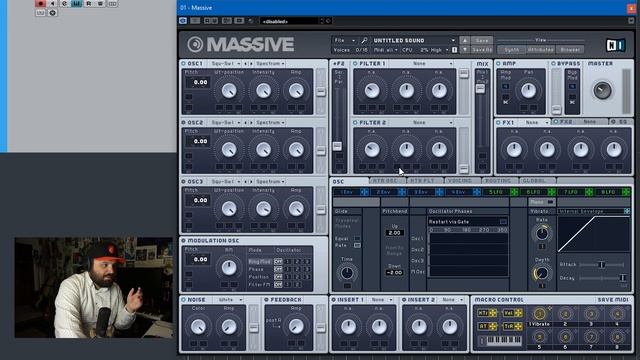Open OSC1 wavetable Squ-Sw I dropdown

tap(225, 64)
